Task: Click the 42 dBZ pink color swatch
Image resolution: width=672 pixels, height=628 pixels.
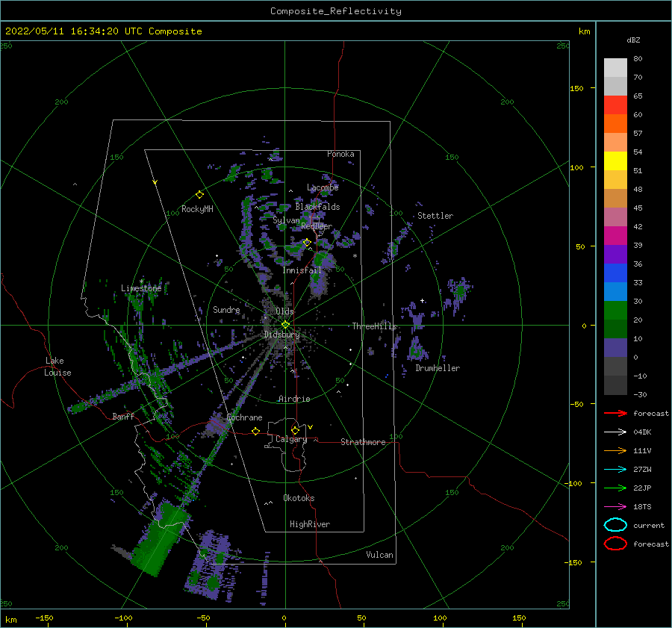Action: tap(615, 217)
